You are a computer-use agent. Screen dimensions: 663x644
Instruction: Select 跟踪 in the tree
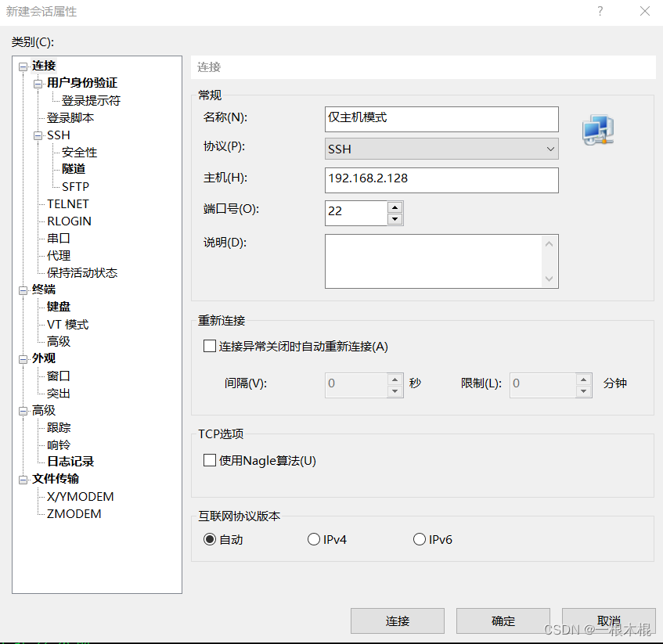59,428
